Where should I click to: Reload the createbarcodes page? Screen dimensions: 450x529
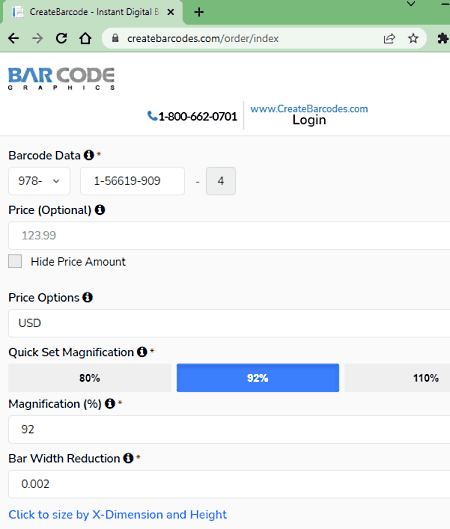(61, 38)
